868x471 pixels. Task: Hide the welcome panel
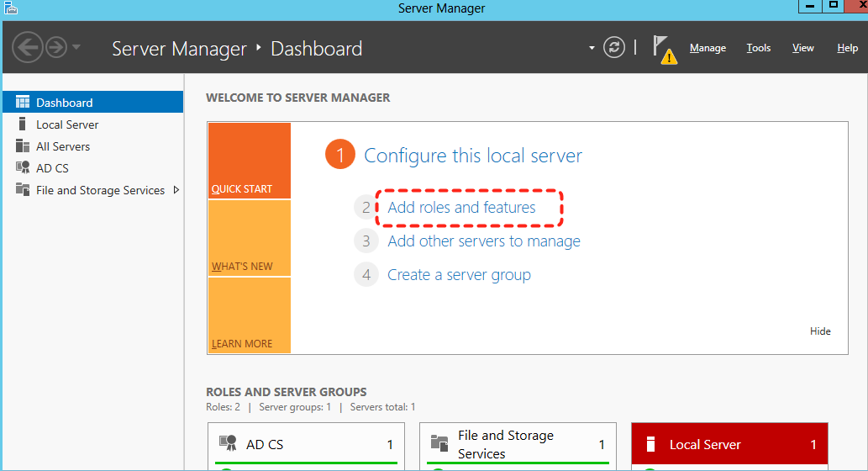point(820,331)
